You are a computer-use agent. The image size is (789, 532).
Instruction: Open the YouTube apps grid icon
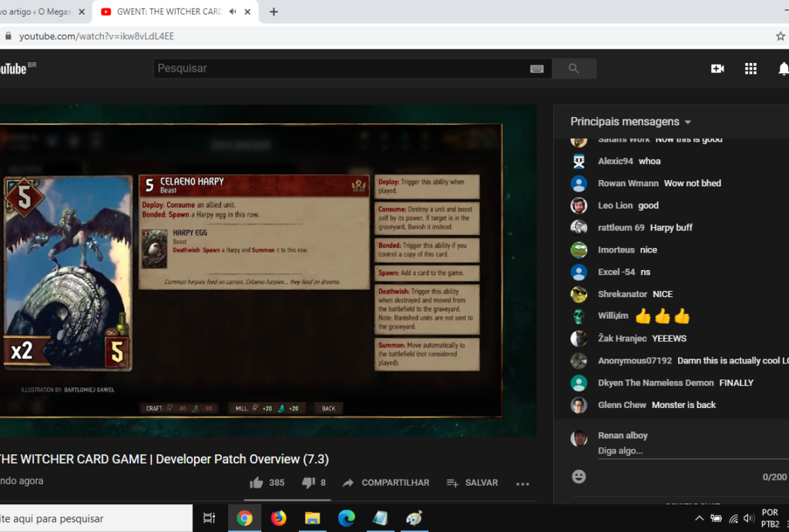pyautogui.click(x=750, y=69)
